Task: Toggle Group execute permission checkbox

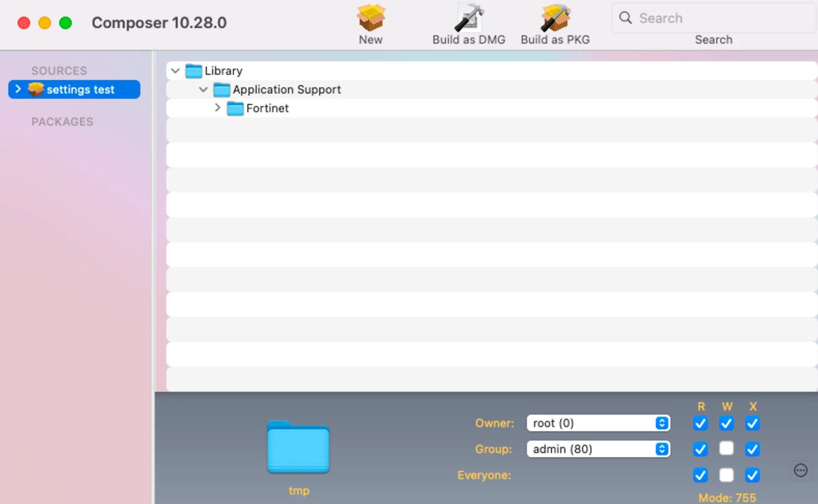Action: pyautogui.click(x=753, y=449)
